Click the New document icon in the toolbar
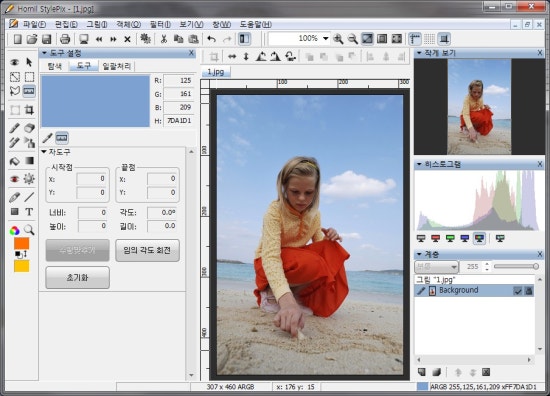Viewport: 550px width, 396px height. (x=17, y=39)
